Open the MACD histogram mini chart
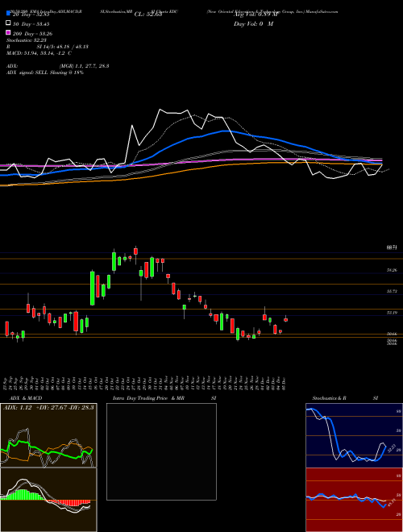The image size is (403, 532). coord(48,500)
